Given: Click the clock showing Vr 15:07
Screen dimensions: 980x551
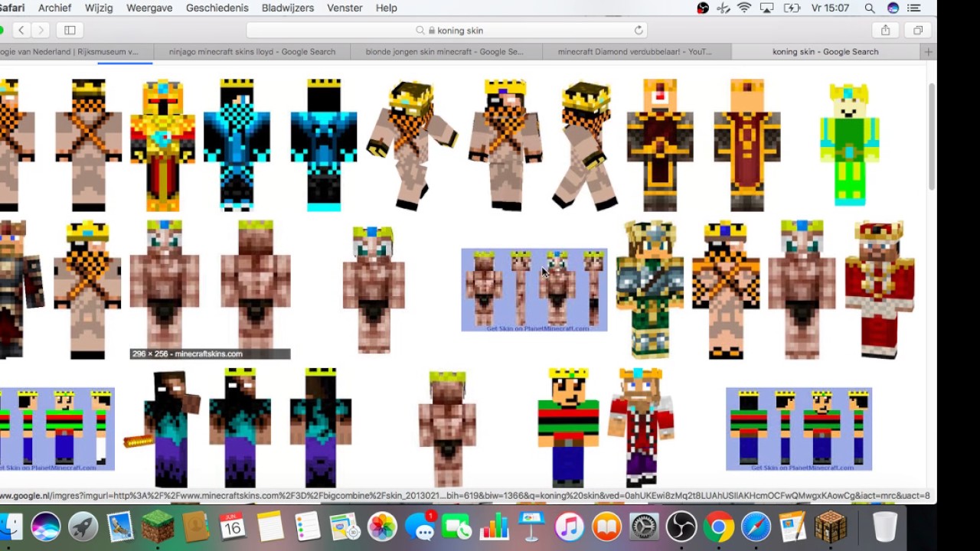Looking at the screenshot, I should (831, 8).
